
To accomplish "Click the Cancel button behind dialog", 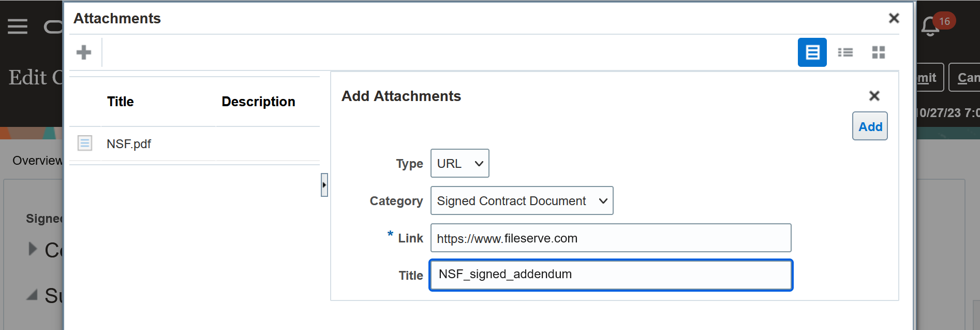I will coord(964,77).
